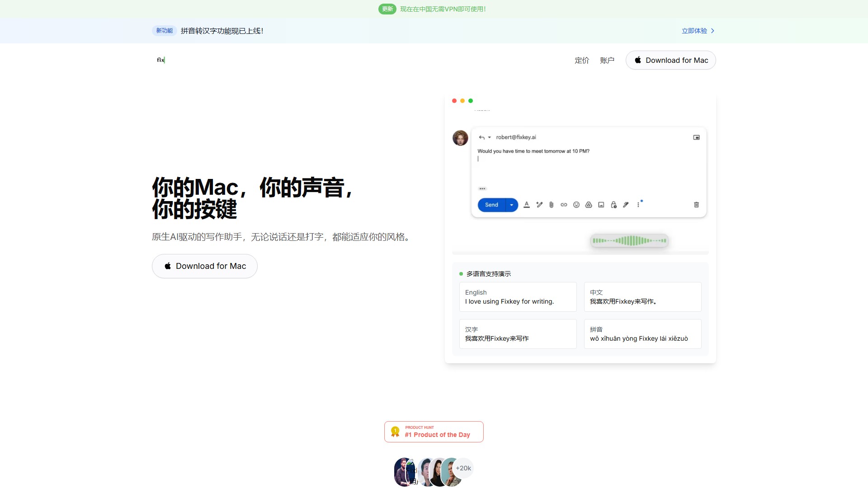Attach a file with the paperclip icon
Screen dimensions: 868x488
(552, 205)
